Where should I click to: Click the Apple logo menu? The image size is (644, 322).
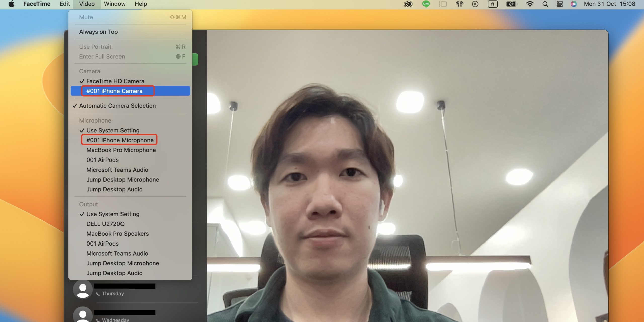[x=11, y=4]
